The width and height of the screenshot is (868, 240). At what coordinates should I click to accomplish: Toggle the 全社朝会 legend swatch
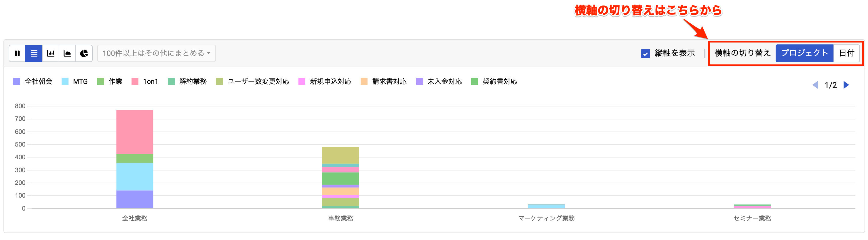click(x=17, y=82)
